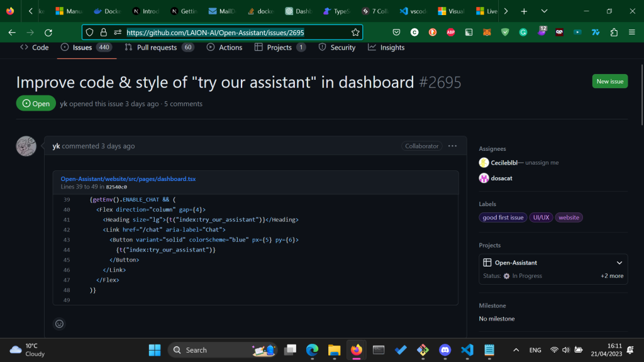Click yk's profile avatar beside the comment
Image resolution: width=644 pixels, height=362 pixels.
26,146
